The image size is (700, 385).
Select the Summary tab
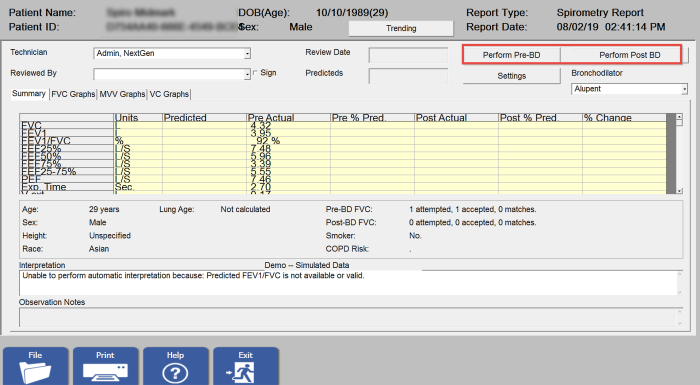click(29, 94)
